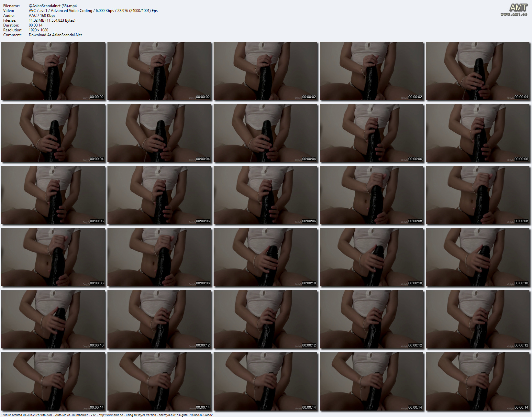This screenshot has height=417, width=532.
Task: Click the "Video:" label
Action: pyautogui.click(x=8, y=11)
